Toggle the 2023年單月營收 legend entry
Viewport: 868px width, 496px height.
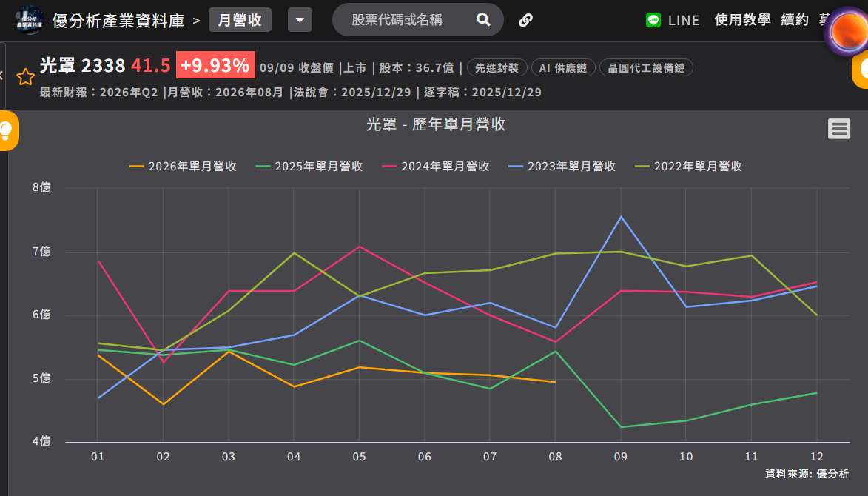point(562,166)
